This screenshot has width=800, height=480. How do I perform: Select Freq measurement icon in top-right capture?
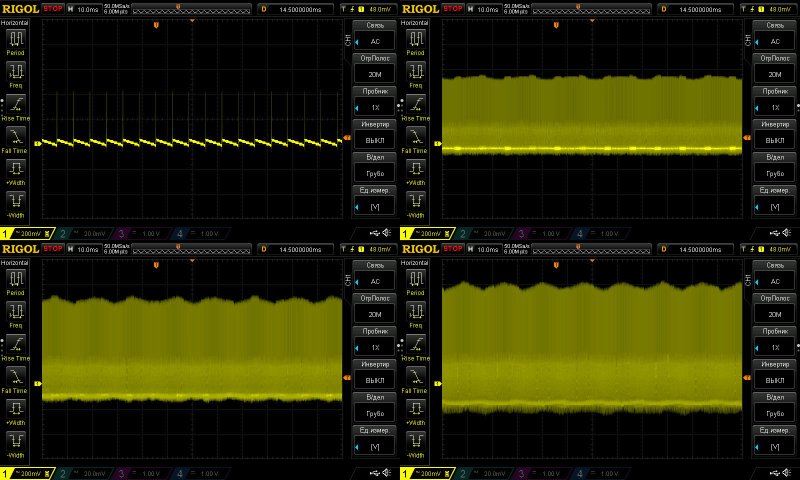tap(416, 72)
